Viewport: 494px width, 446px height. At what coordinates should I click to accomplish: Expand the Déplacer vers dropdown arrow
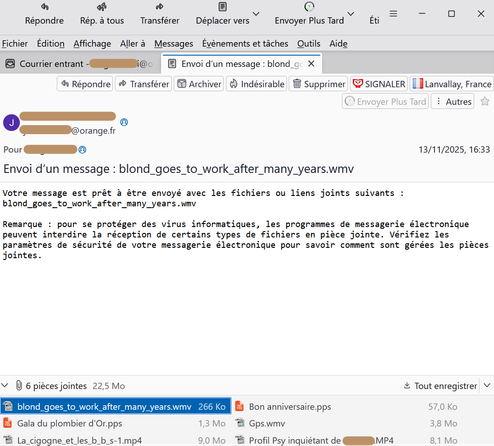point(256,14)
